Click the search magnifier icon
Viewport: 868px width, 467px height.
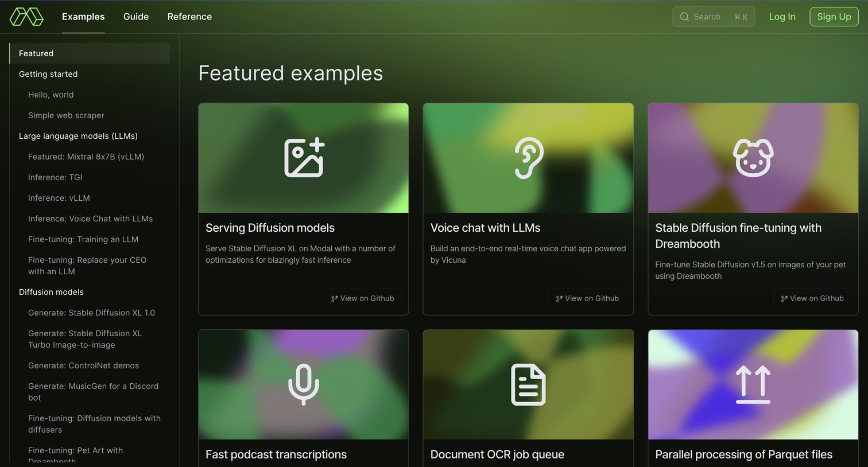[684, 17]
